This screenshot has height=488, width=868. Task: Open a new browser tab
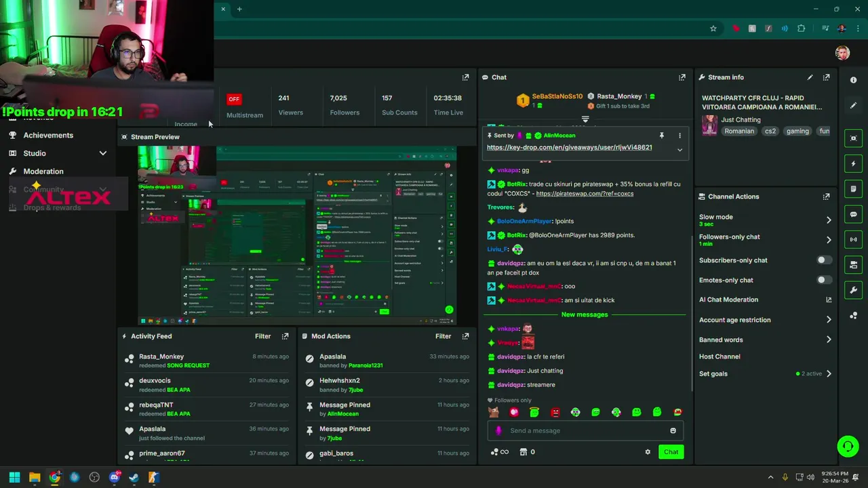(x=239, y=9)
